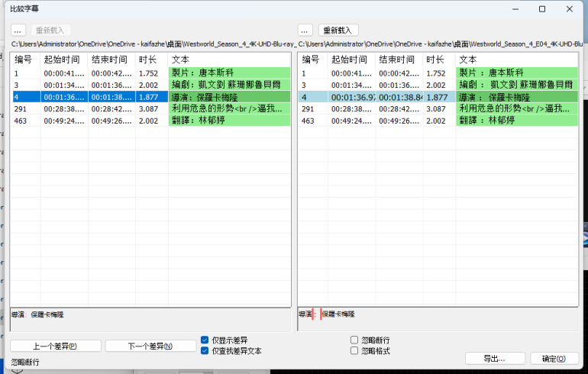Screen dimensions: 588x374
Task: Click right row number 291 cell
Action: tap(313, 109)
